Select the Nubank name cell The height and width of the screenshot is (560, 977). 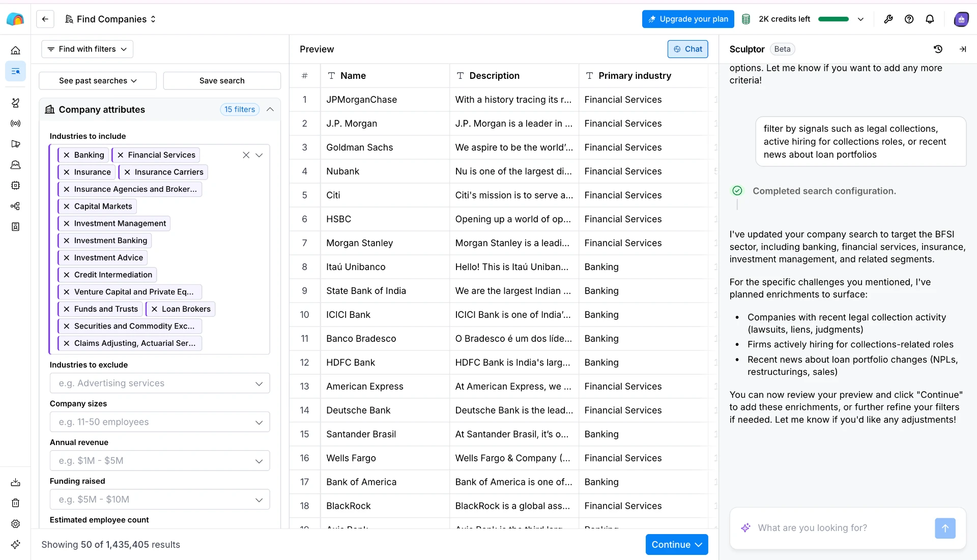pos(385,171)
